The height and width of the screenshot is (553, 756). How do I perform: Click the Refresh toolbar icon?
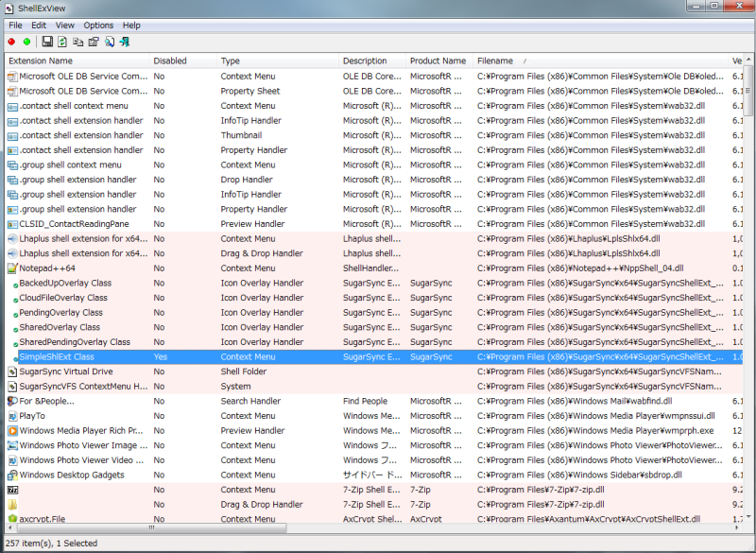62,42
